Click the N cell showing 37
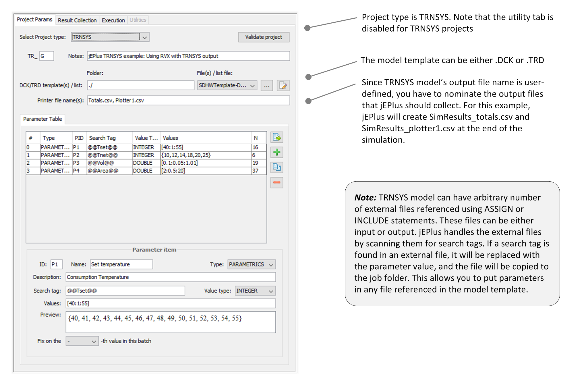The height and width of the screenshot is (385, 588). point(259,171)
